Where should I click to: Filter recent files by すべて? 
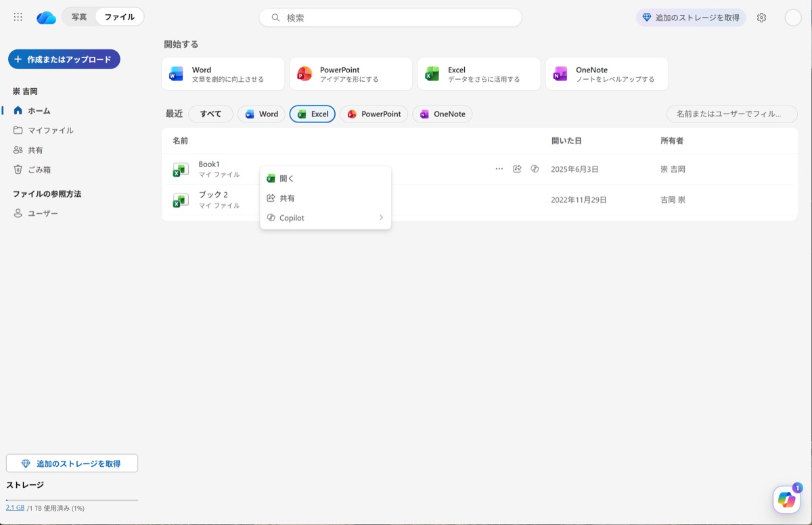point(210,114)
